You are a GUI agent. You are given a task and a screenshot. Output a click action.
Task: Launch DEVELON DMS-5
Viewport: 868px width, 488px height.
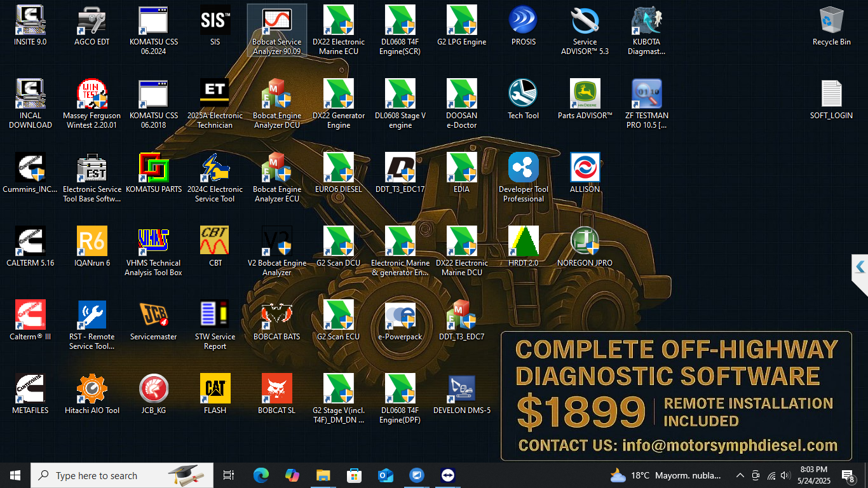click(461, 389)
